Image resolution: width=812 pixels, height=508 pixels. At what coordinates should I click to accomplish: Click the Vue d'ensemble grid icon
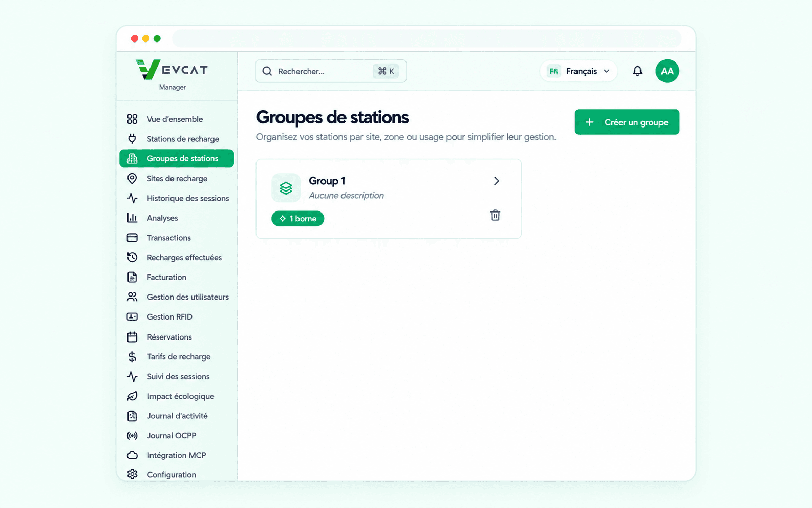pos(132,119)
